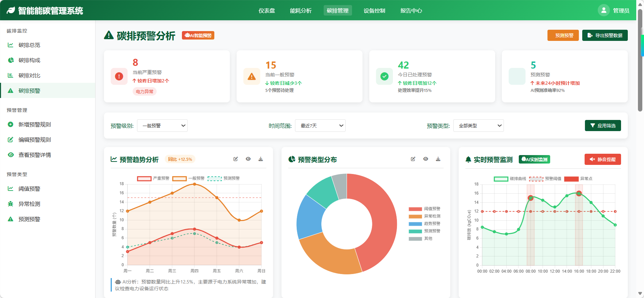Open the 预警类型 dropdown
The width and height of the screenshot is (644, 298).
pos(478,126)
